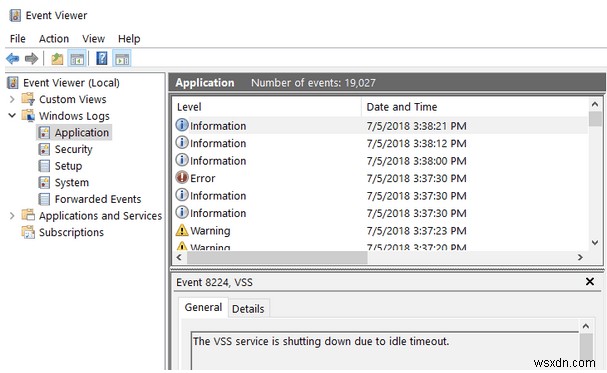Select the 7/5/2018 3:37:23 PM cell
The width and height of the screenshot is (607, 373).
(x=416, y=231)
